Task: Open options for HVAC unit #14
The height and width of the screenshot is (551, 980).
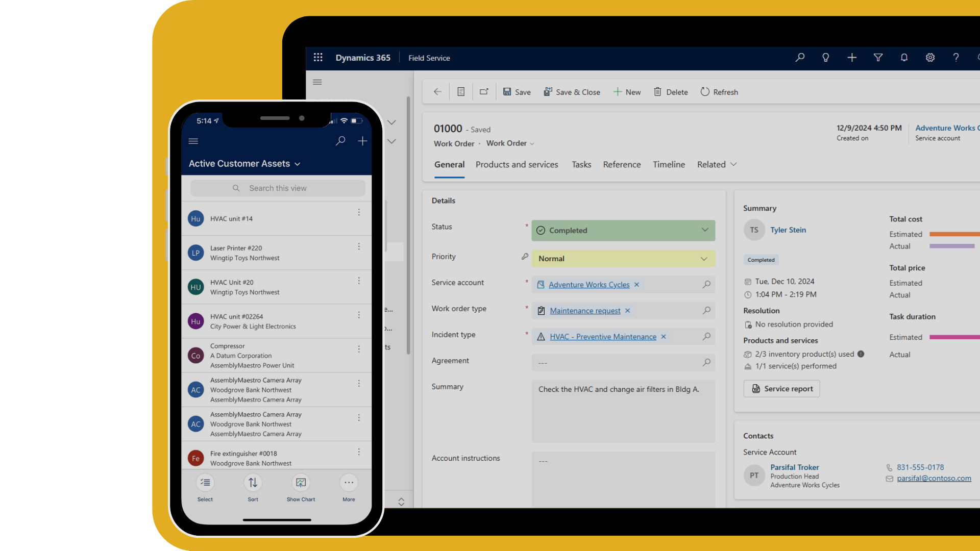Action: (359, 212)
